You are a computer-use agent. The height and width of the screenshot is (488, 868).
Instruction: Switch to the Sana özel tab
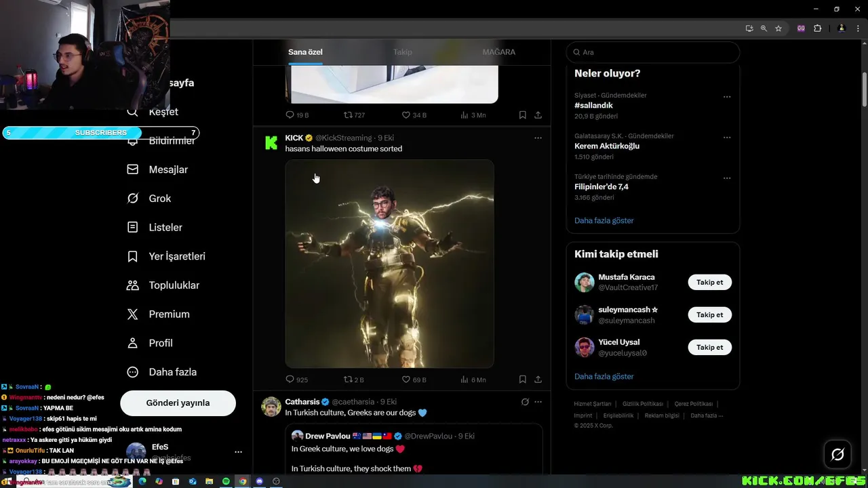[305, 52]
